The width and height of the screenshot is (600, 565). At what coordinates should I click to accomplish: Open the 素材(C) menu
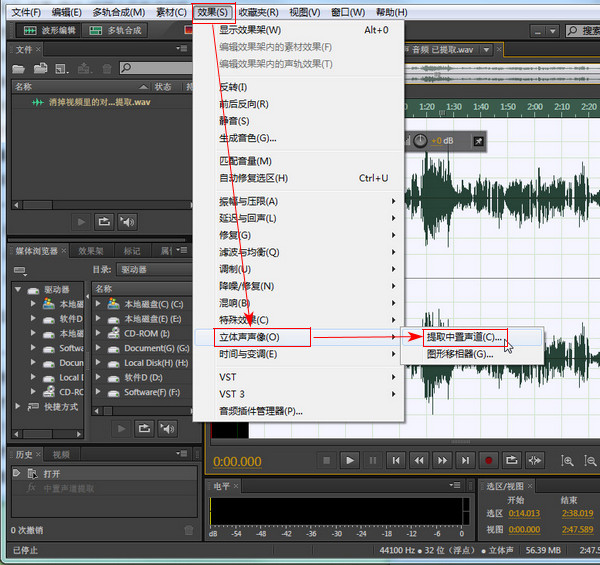171,12
